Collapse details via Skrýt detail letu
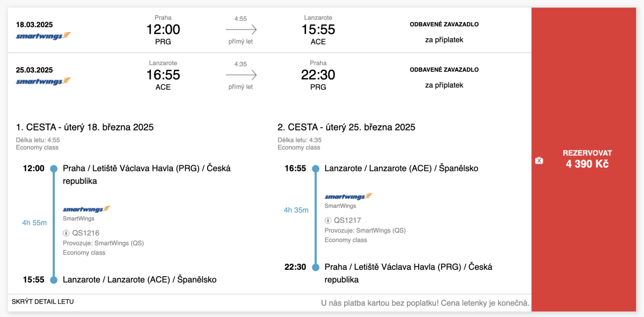644x317 pixels. click(43, 301)
